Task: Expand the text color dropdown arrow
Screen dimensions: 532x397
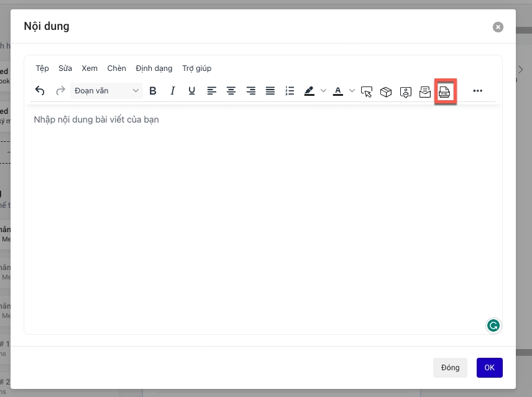Action: point(352,91)
